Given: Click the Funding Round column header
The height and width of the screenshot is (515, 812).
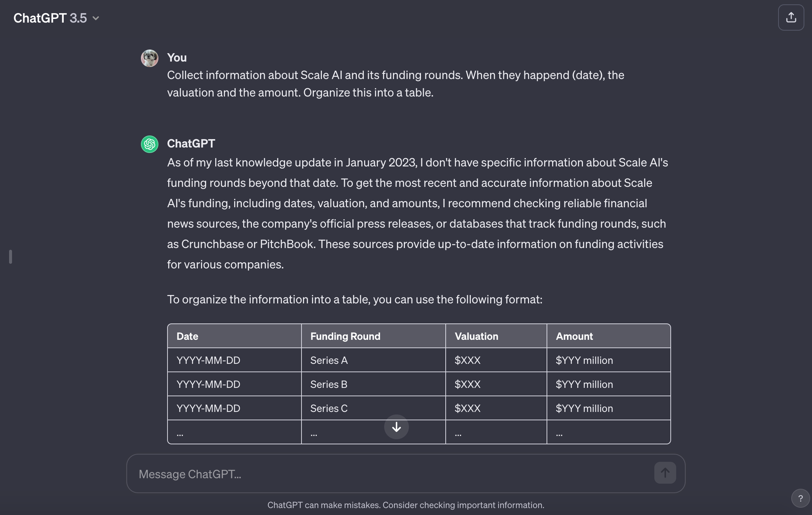Looking at the screenshot, I should point(374,336).
